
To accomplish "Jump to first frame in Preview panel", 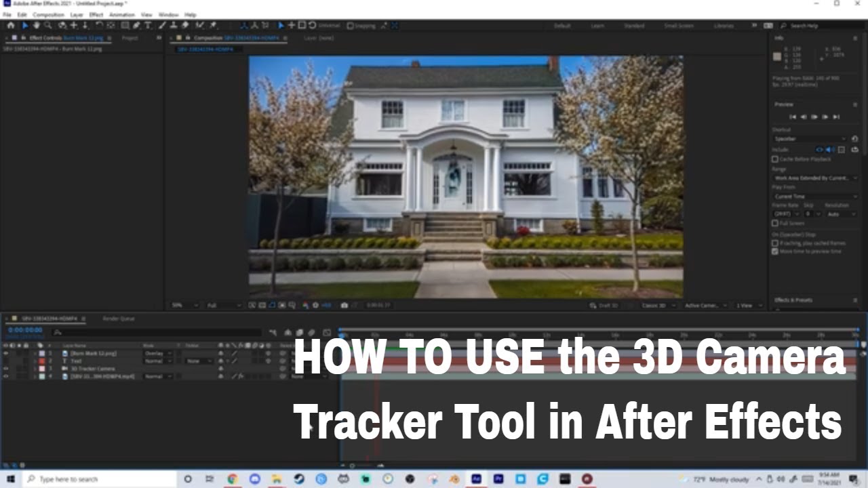I will click(793, 117).
